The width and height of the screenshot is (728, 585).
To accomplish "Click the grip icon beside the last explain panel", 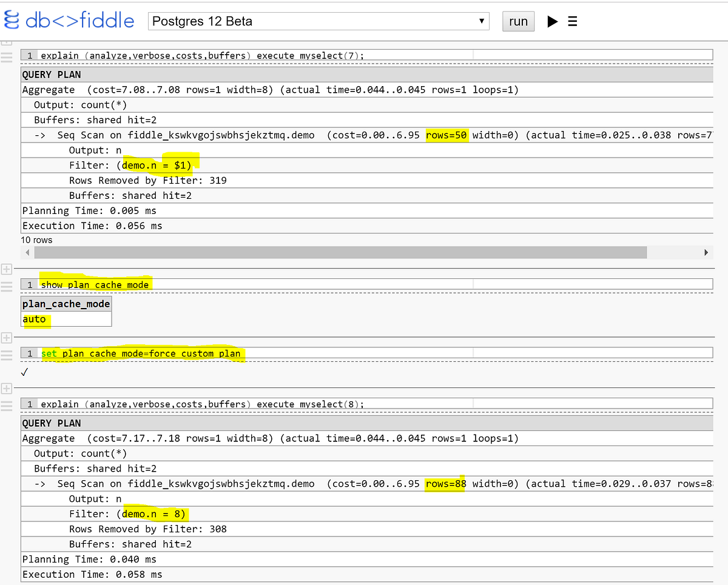I will 7,405.
